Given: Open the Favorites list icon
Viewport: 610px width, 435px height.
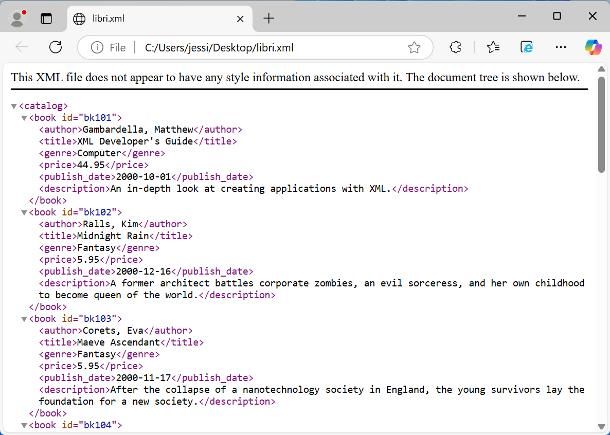Looking at the screenshot, I should 493,47.
